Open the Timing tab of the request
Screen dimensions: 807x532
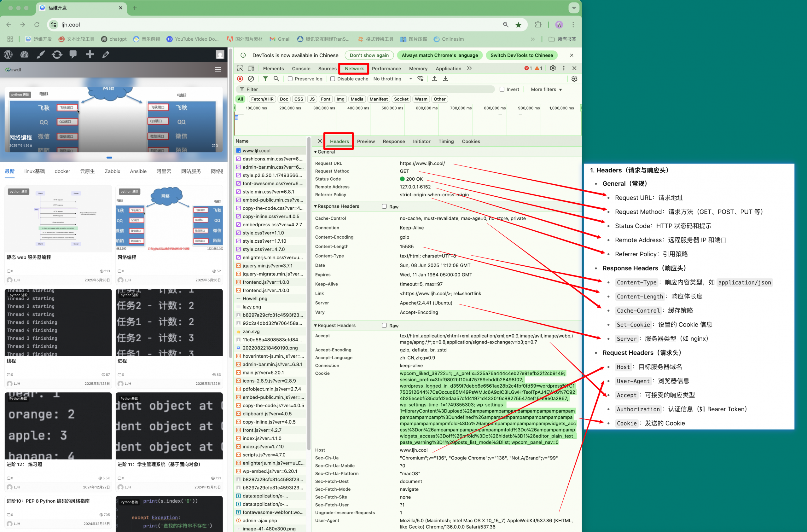click(x=446, y=142)
